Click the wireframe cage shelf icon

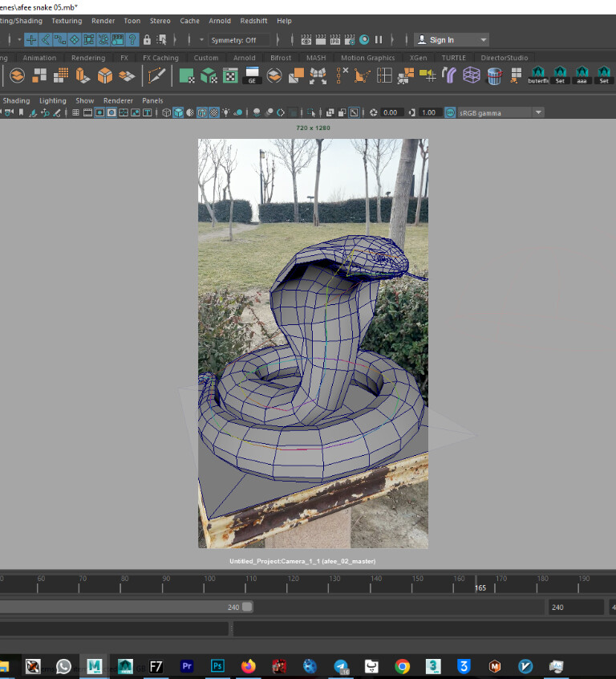tap(472, 76)
